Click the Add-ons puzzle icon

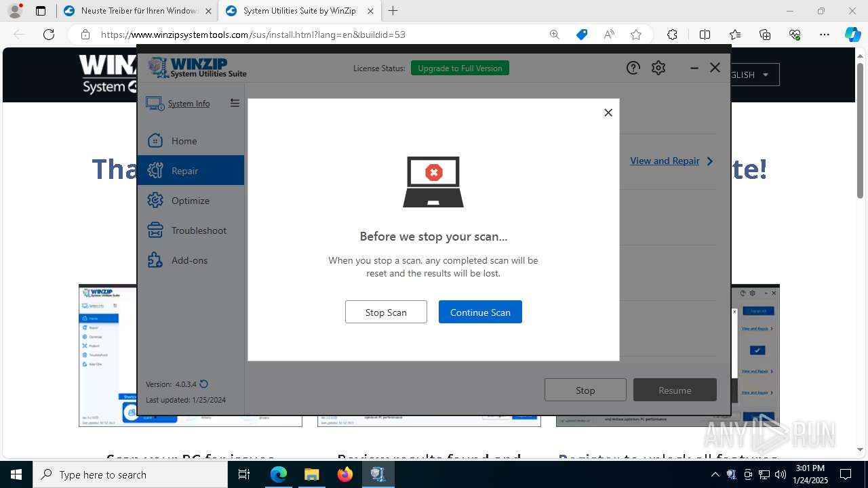155,260
